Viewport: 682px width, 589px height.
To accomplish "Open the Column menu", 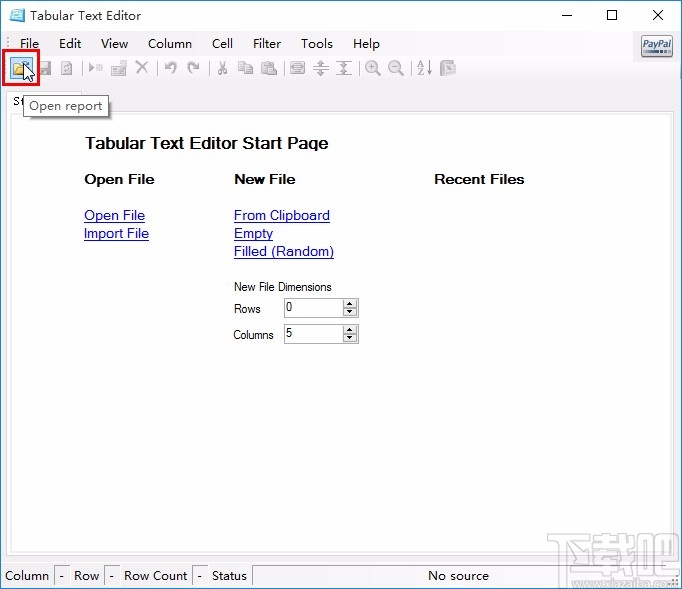I will (170, 44).
